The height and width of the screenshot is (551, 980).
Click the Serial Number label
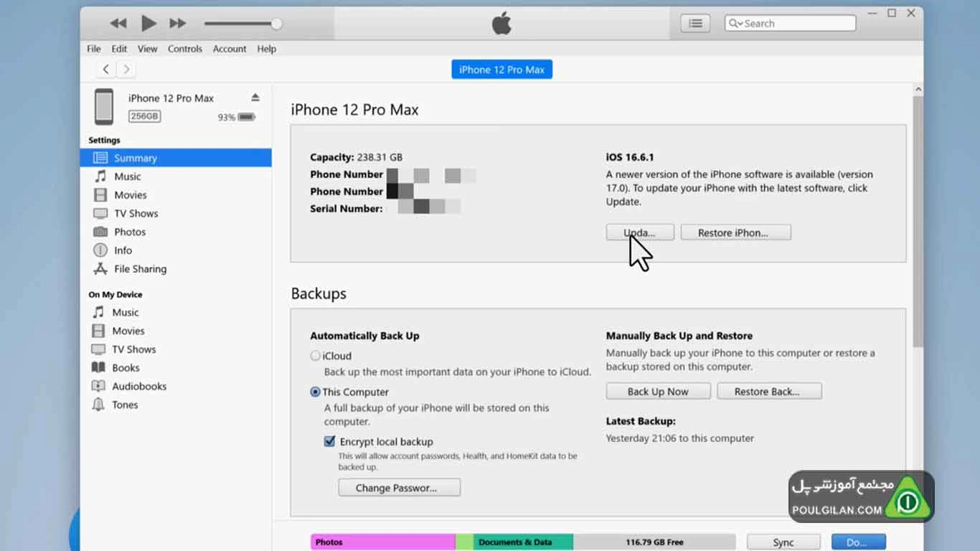[x=347, y=209]
